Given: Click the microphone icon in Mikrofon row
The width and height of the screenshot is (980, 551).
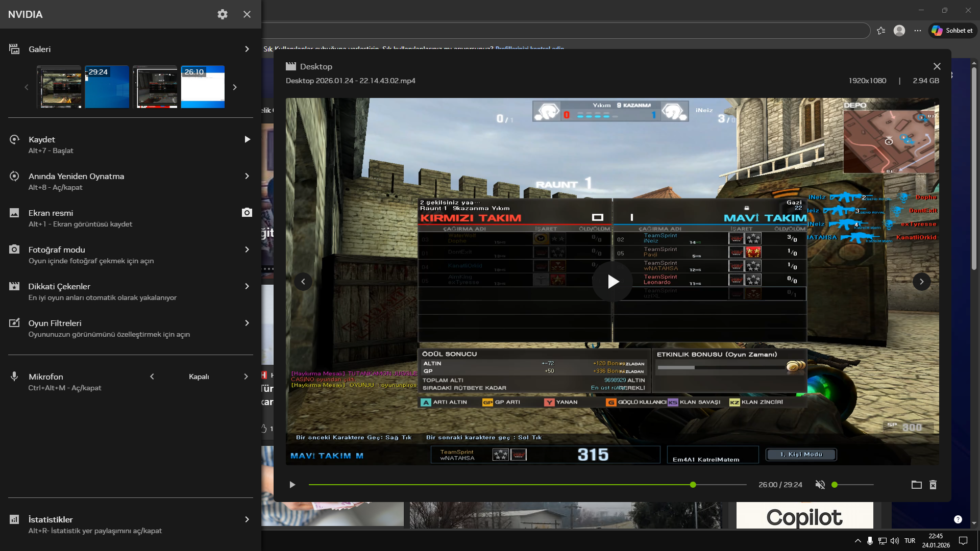Looking at the screenshot, I should (14, 377).
